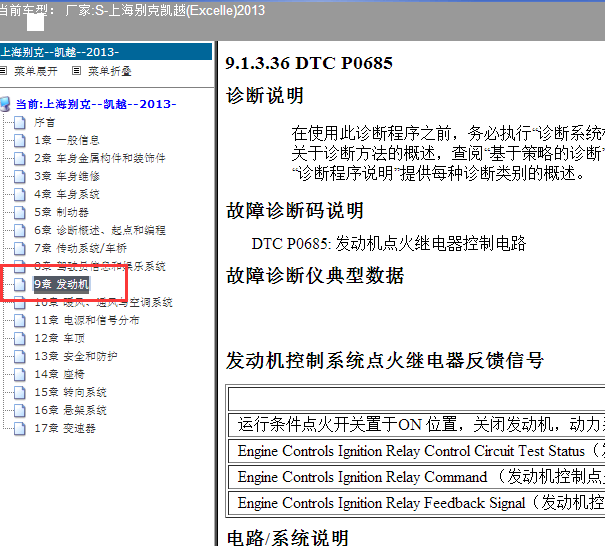The image size is (605, 546).
Task: Open chapter 17章 变速器
Action: [x=65, y=428]
